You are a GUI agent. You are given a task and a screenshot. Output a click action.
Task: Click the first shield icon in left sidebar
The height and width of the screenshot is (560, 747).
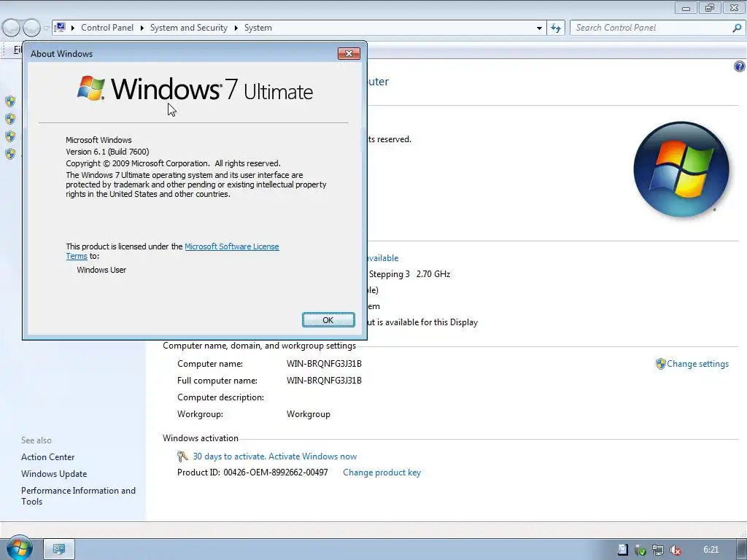pyautogui.click(x=10, y=101)
